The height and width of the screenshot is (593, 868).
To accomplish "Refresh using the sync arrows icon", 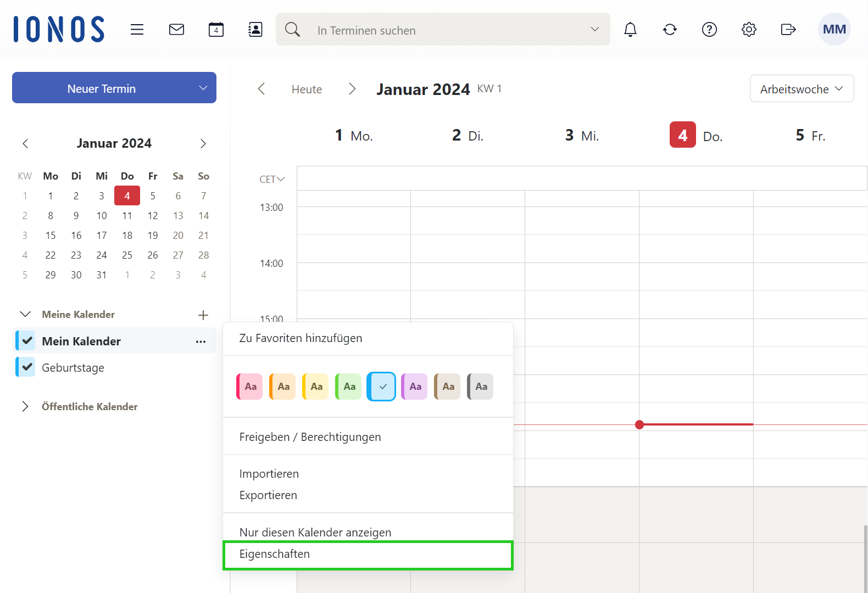I will [670, 30].
